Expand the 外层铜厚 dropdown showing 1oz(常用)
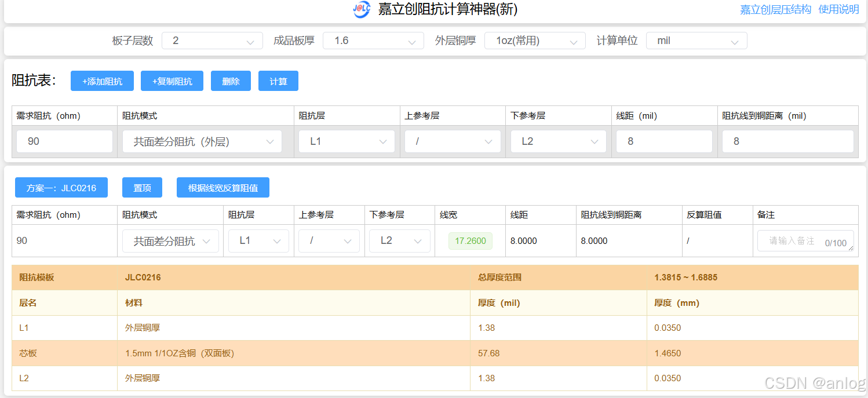Image resolution: width=868 pixels, height=398 pixels. point(535,41)
